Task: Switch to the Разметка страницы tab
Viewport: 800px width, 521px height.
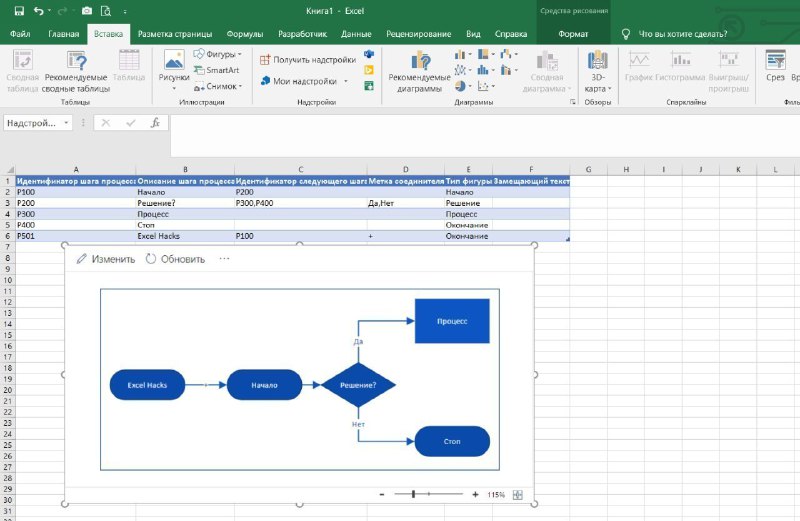Action: (x=175, y=34)
